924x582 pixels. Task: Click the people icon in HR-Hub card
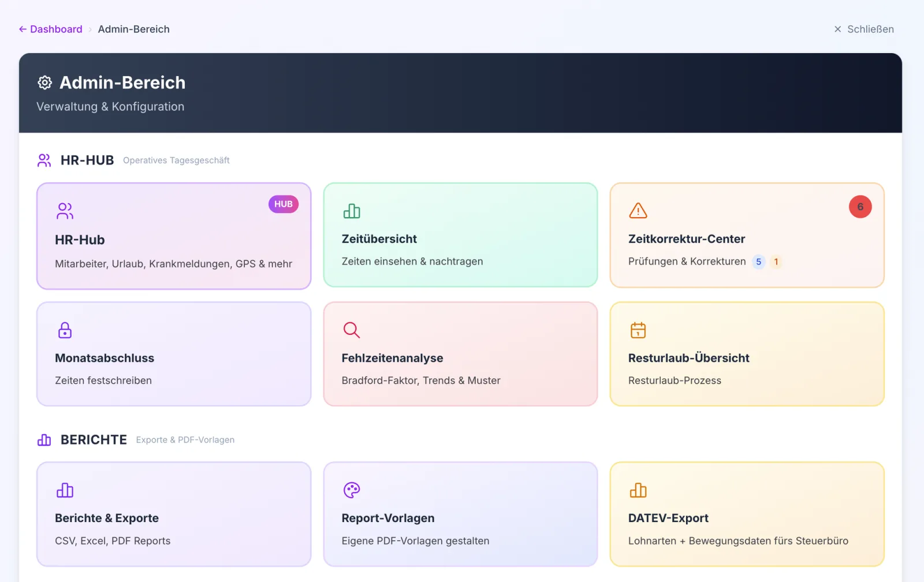point(65,211)
